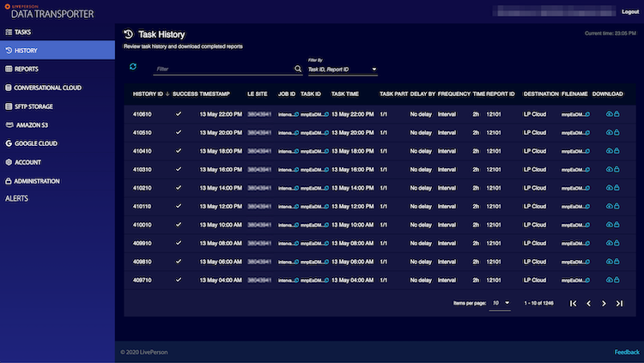Click lock icon for history 410410

click(617, 151)
